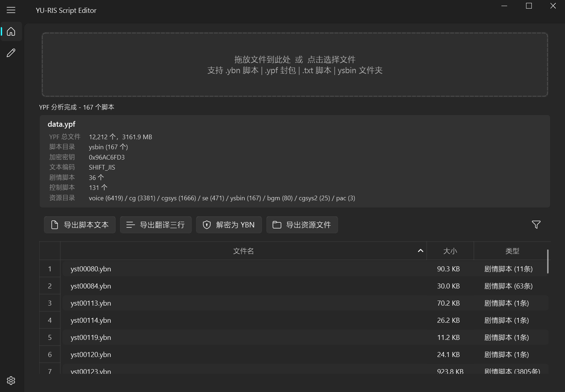This screenshot has width=565, height=392.
Task: Click the SHIFT_JIS encoding value
Action: [x=102, y=167]
